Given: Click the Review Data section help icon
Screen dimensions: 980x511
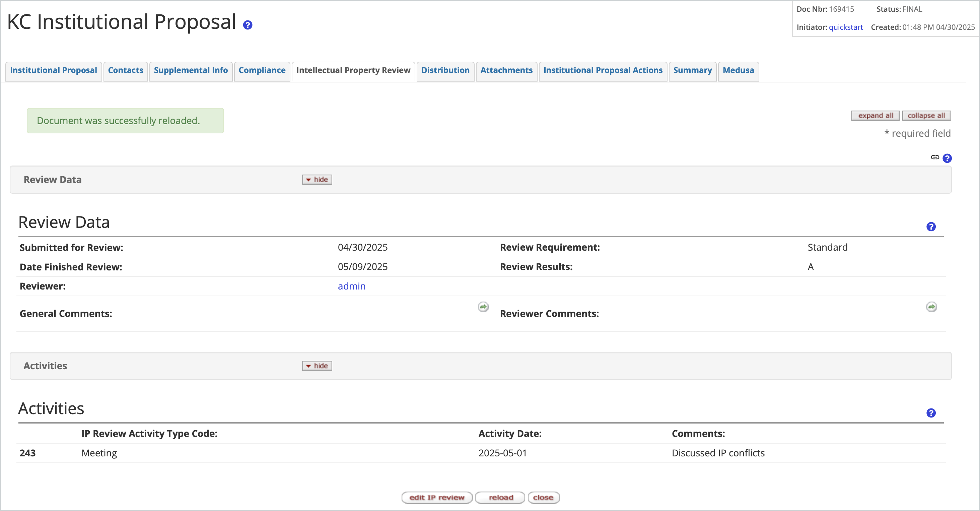Looking at the screenshot, I should (x=931, y=227).
